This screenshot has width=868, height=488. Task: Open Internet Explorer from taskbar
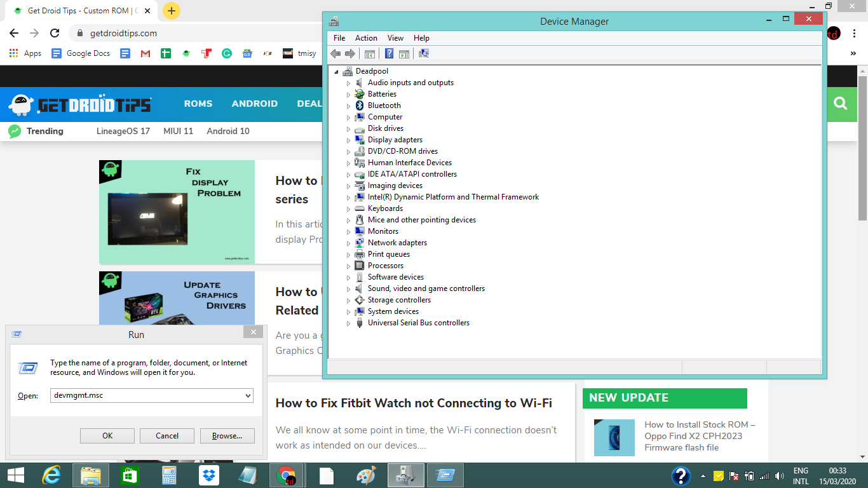point(51,475)
